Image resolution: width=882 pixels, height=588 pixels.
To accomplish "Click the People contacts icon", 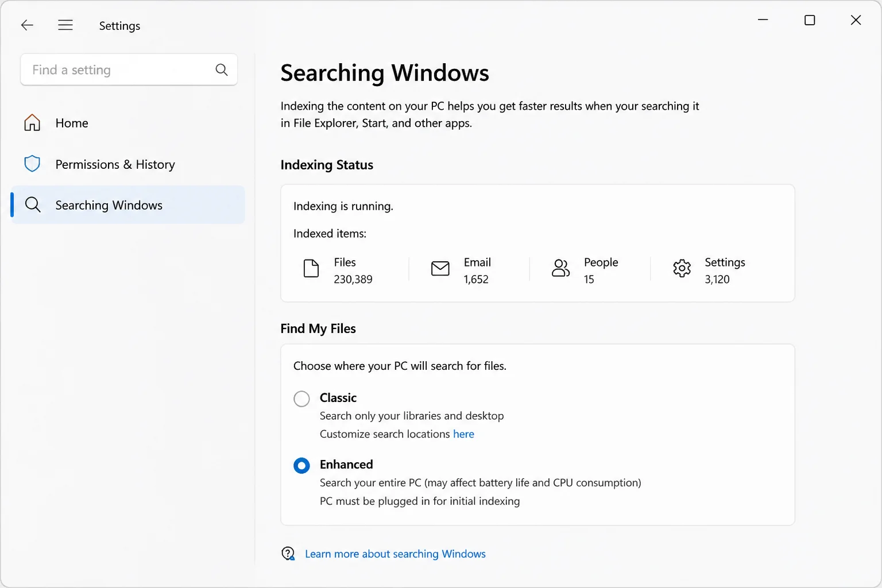I will (560, 268).
